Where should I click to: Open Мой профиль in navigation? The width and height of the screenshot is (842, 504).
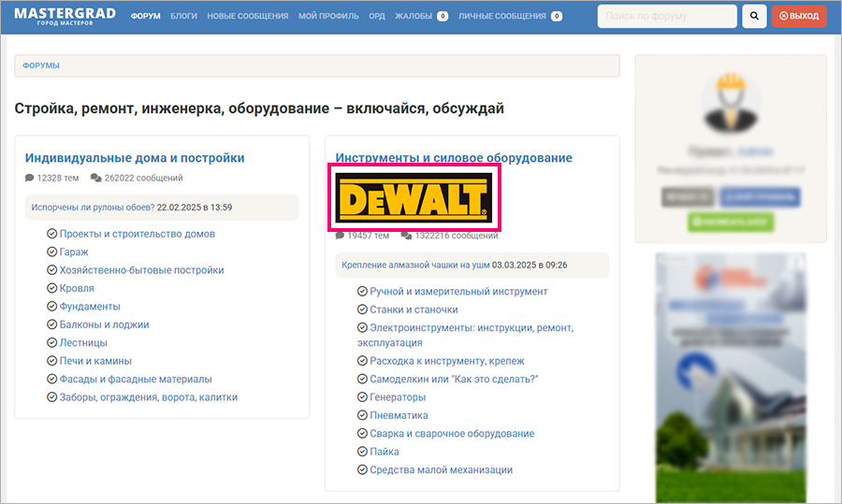pyautogui.click(x=328, y=16)
